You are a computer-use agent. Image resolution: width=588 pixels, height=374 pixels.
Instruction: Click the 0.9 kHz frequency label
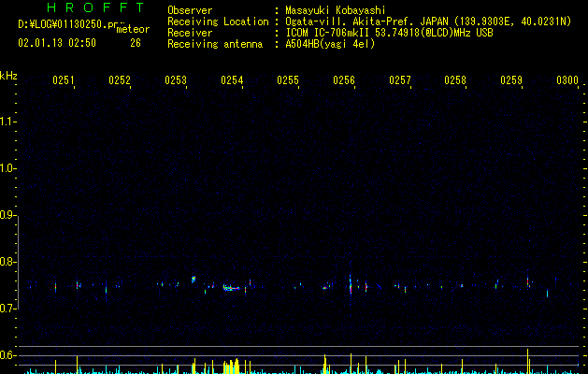(8, 215)
